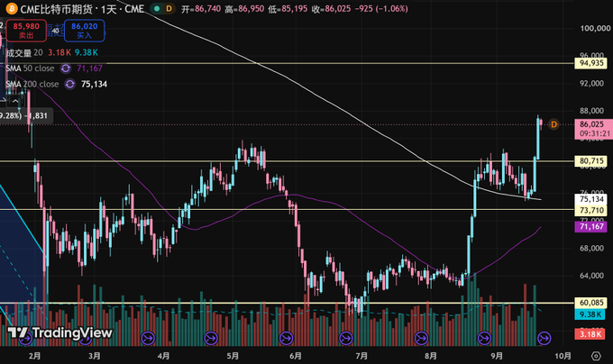Select the SMA 50 close indicator legend

tap(30, 68)
